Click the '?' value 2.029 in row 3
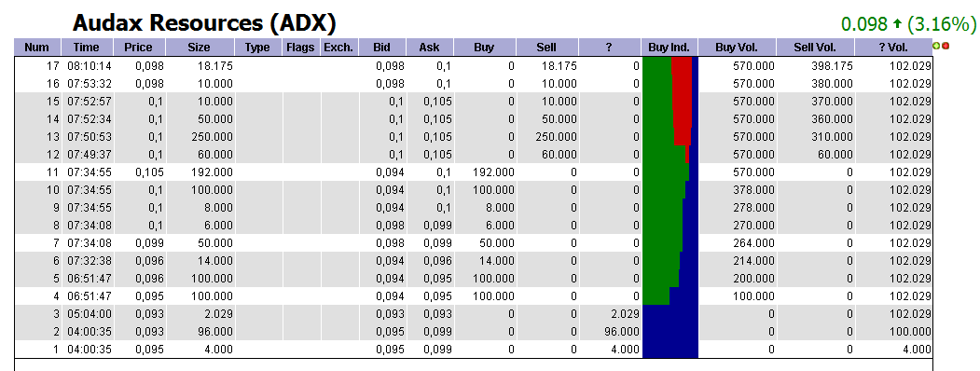980x371 pixels. (x=624, y=313)
